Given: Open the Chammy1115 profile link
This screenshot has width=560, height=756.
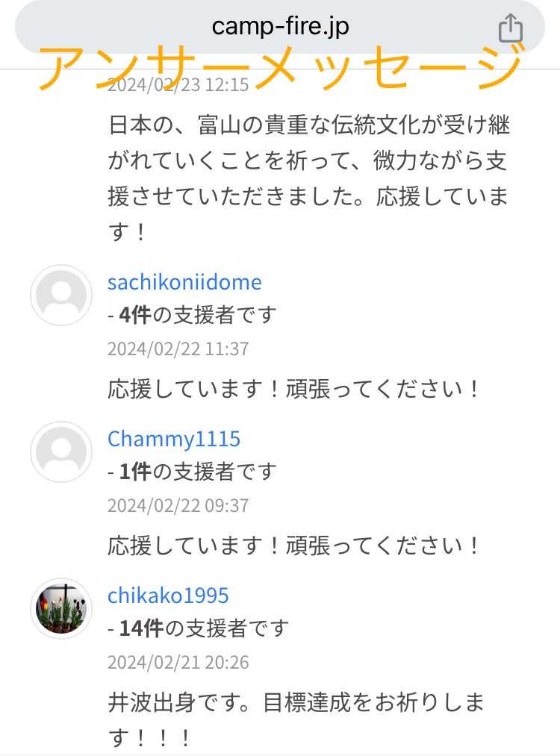Looking at the screenshot, I should coord(174,439).
